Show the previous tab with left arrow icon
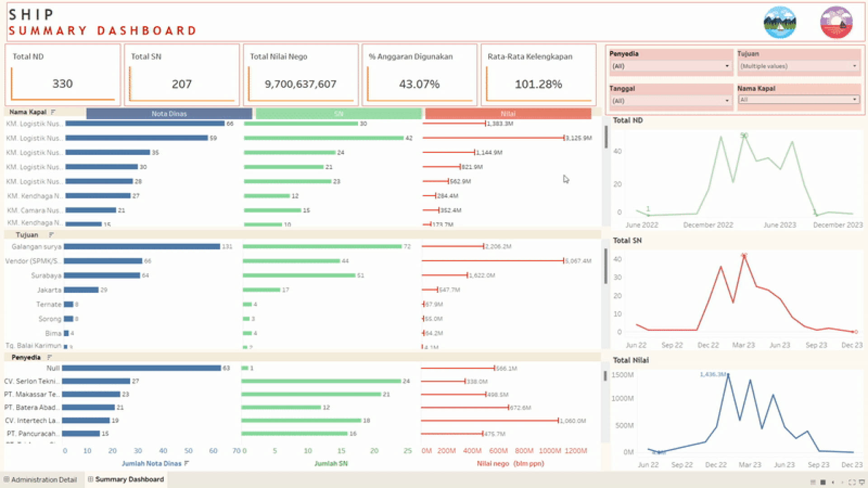The width and height of the screenshot is (868, 488). pos(833,482)
